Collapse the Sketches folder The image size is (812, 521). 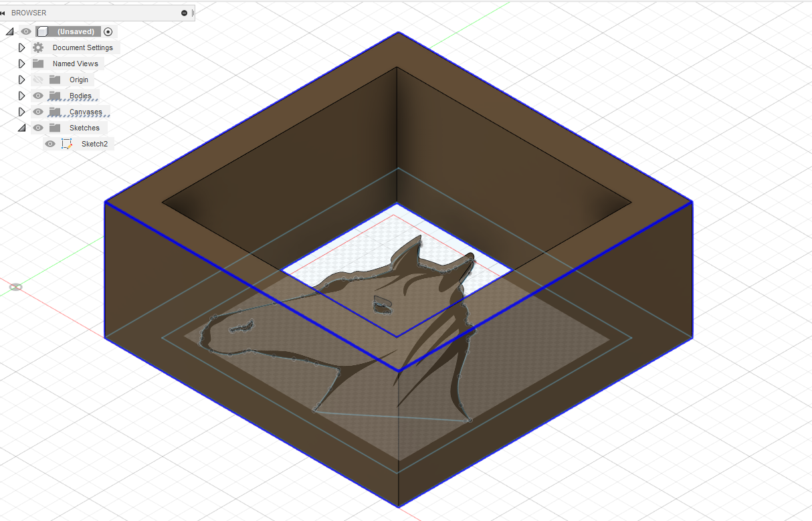pos(21,128)
